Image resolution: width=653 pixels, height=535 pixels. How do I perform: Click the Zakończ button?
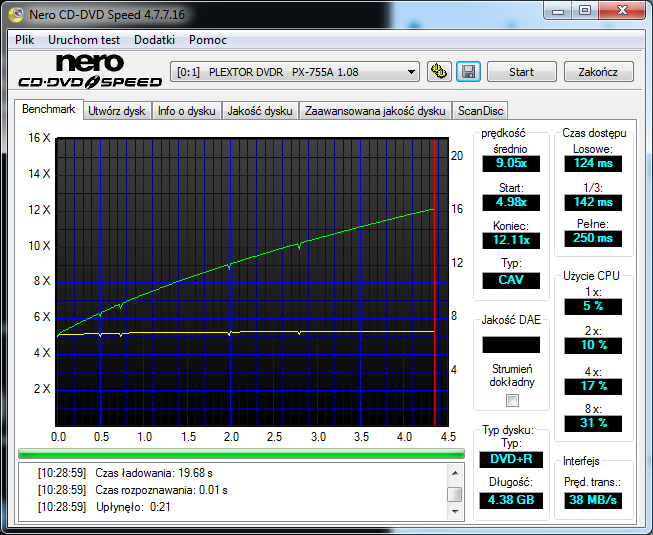598,72
